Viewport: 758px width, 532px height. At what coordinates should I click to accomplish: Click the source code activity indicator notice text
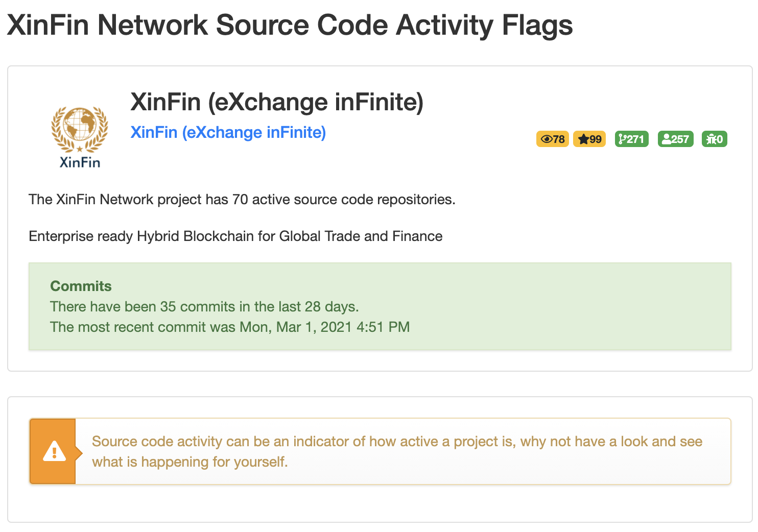pyautogui.click(x=397, y=451)
